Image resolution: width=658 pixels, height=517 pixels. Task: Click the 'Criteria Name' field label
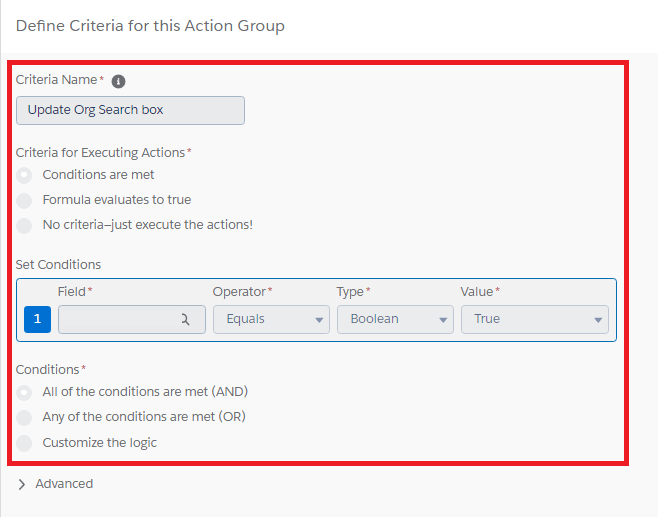pos(57,80)
